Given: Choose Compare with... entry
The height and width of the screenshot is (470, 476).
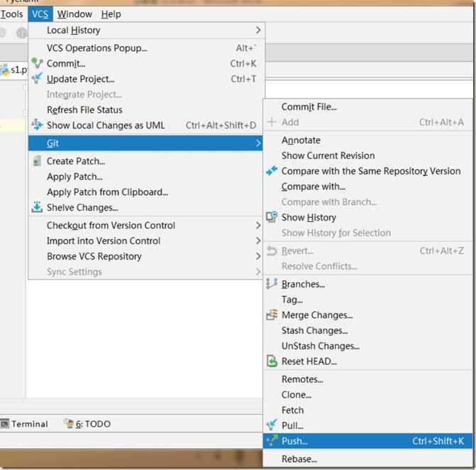Looking at the screenshot, I should tap(367, 186).
